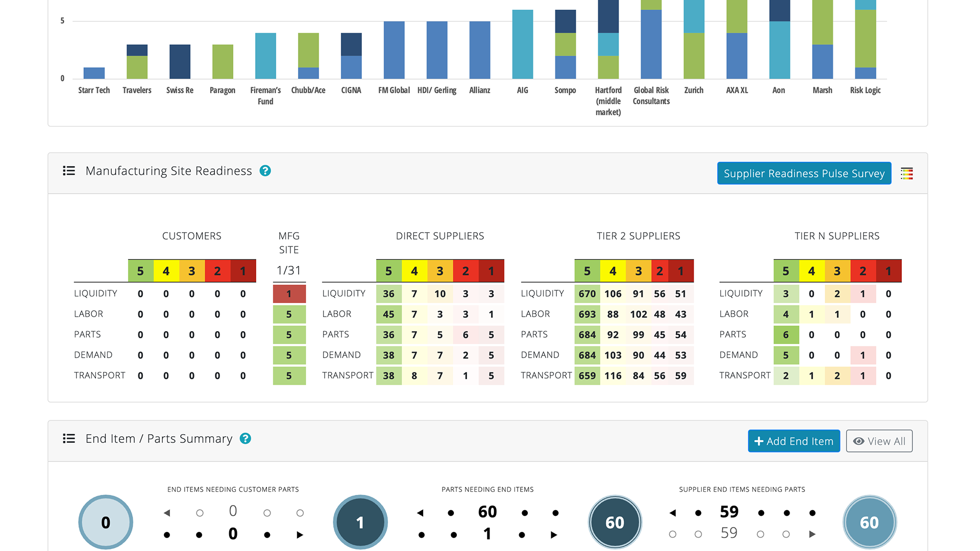Open the Supplier Readiness Pulse Survey
This screenshot has width=980, height=551.
[x=804, y=173]
